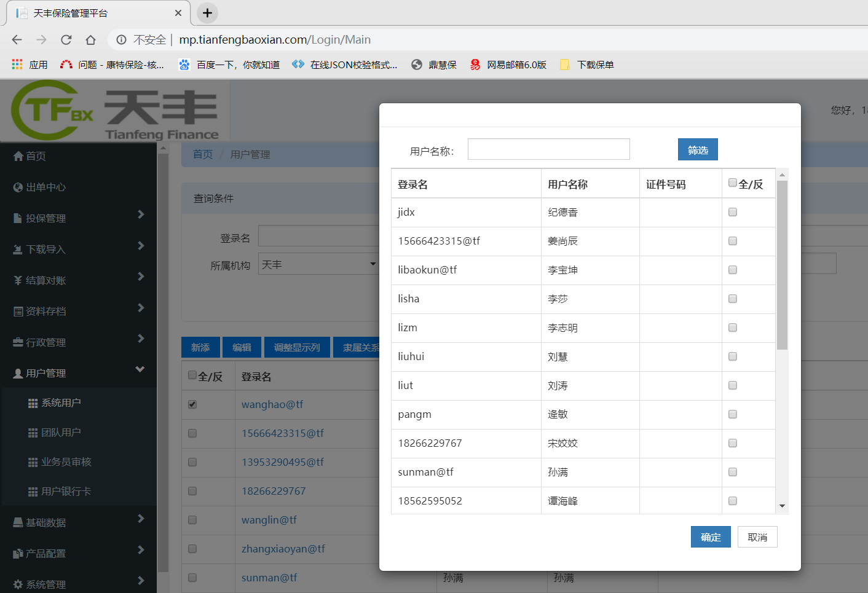Click the browser reload icon
The width and height of the screenshot is (868, 593).
66,40
